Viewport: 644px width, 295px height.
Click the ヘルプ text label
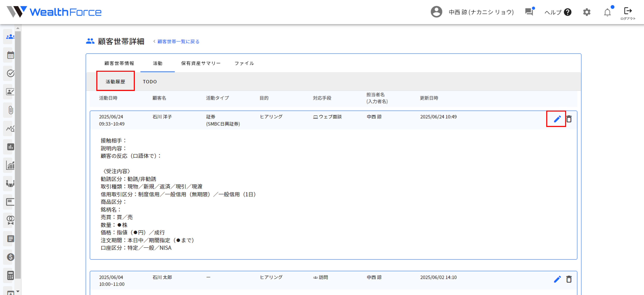click(553, 12)
